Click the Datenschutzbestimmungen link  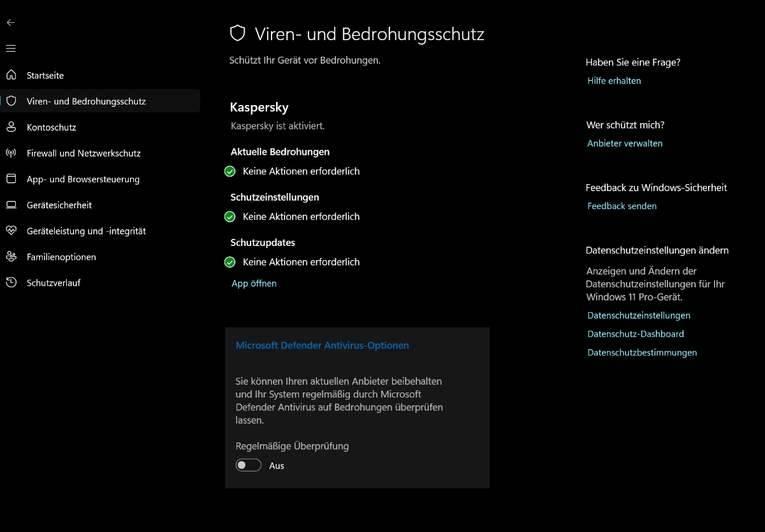click(642, 352)
